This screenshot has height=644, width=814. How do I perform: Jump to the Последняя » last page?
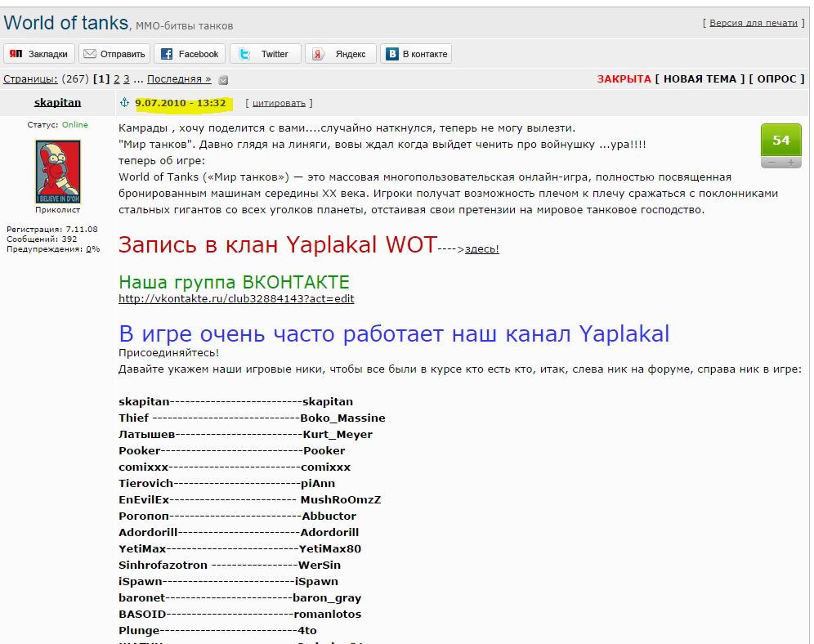pos(179,79)
